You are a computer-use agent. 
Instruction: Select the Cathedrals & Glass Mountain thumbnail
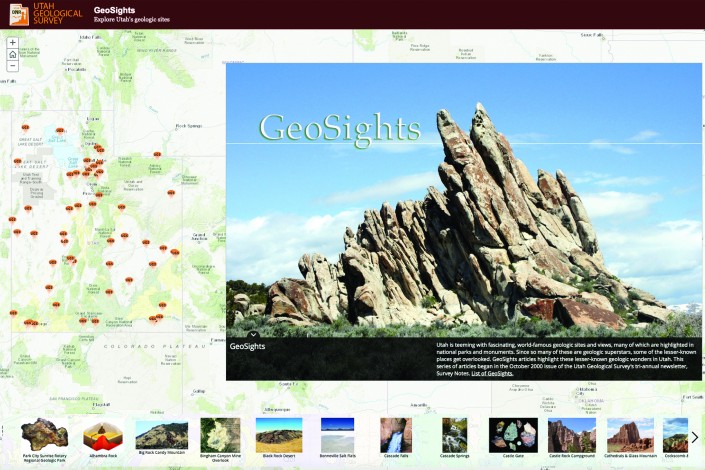coord(630,435)
